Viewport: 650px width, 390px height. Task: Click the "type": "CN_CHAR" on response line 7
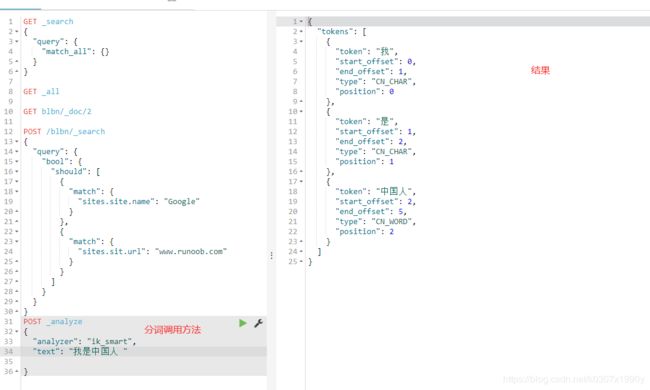376,81
